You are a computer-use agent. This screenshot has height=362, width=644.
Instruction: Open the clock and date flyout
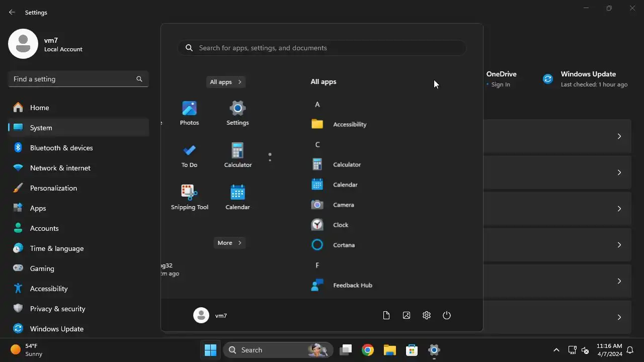[x=609, y=350]
